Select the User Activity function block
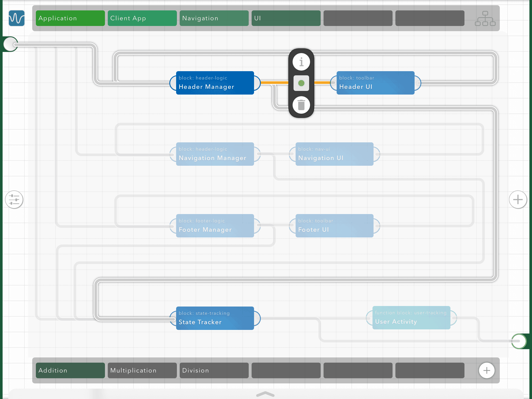 (x=411, y=318)
